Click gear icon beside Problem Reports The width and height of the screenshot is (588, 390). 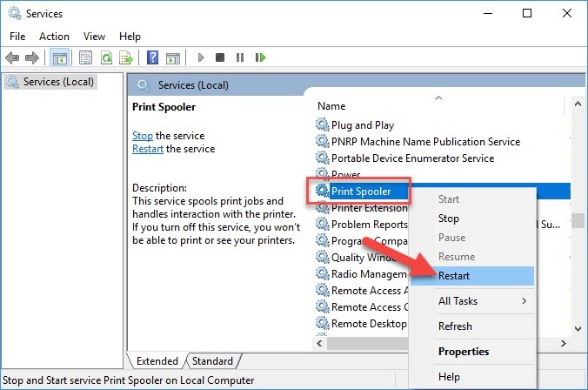(x=322, y=224)
